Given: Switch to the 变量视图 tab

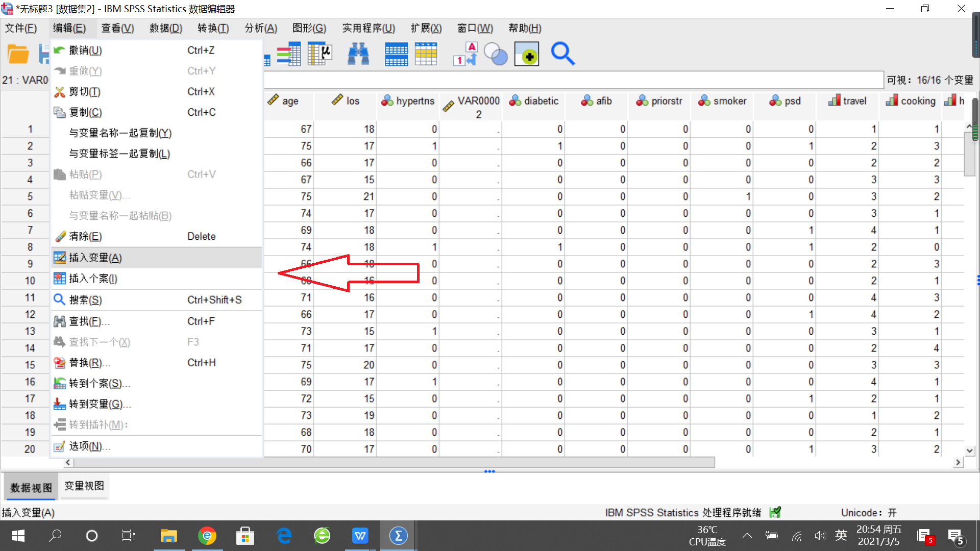Looking at the screenshot, I should (84, 486).
